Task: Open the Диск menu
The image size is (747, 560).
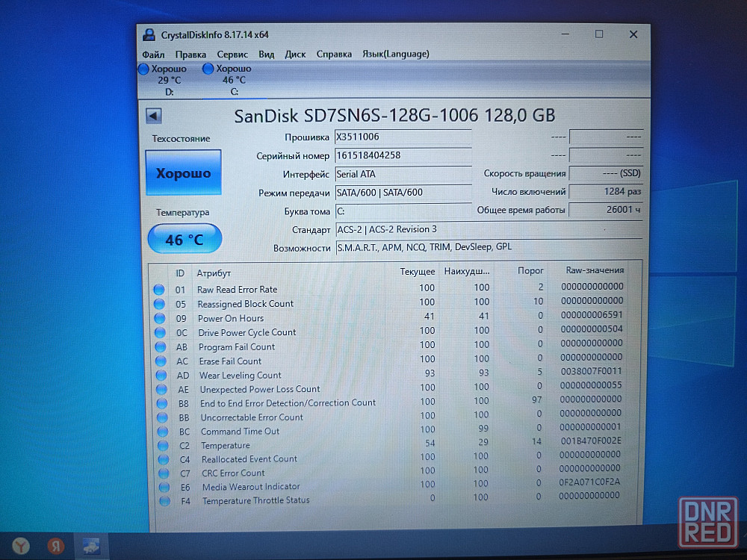Action: click(x=295, y=54)
